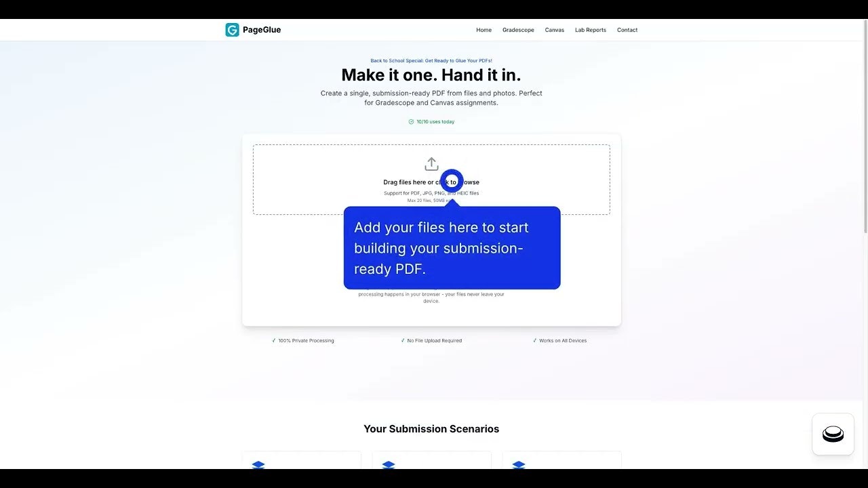Click the "Create a single, submission-ready PDF" description
868x488 pixels.
[x=431, y=98]
